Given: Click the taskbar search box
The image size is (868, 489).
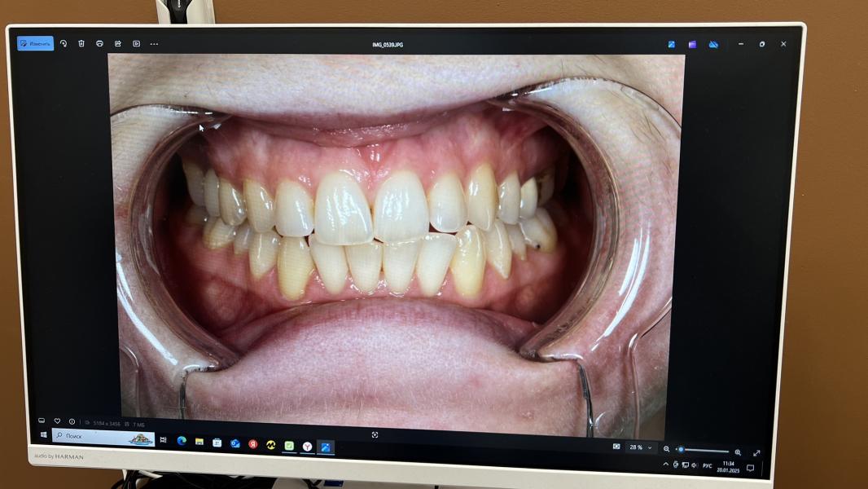Looking at the screenshot, I should [x=103, y=437].
